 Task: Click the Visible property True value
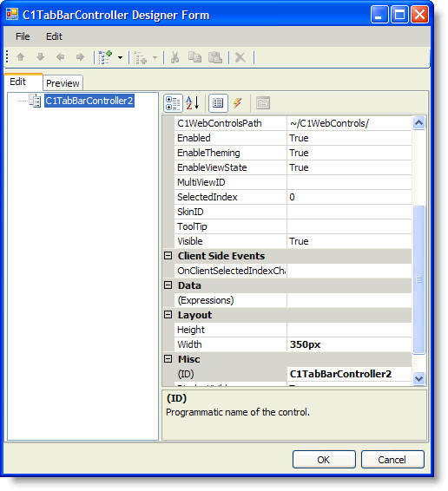click(349, 241)
